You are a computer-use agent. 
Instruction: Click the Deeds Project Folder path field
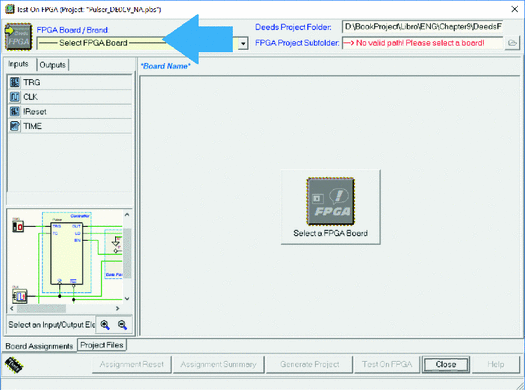[423, 27]
